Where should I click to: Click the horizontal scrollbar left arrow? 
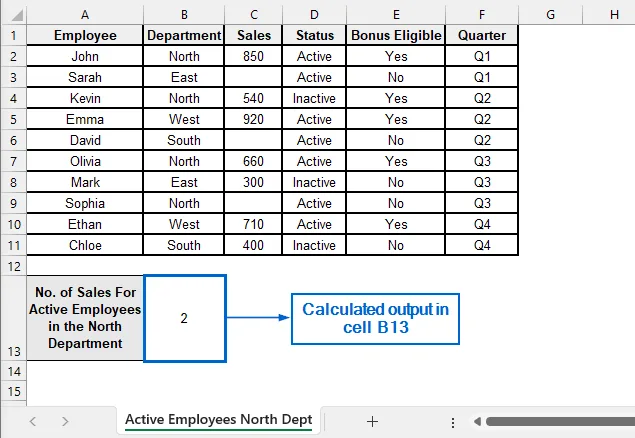[x=477, y=421]
